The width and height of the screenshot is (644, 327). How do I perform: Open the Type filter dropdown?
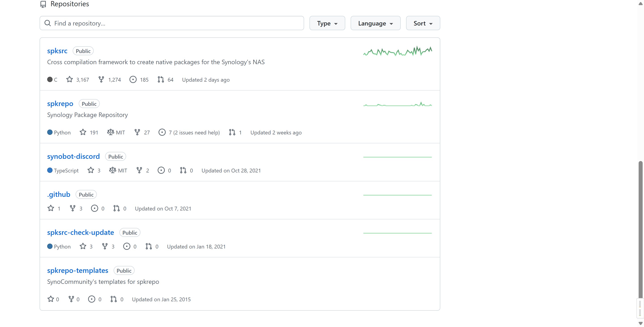coord(327,23)
